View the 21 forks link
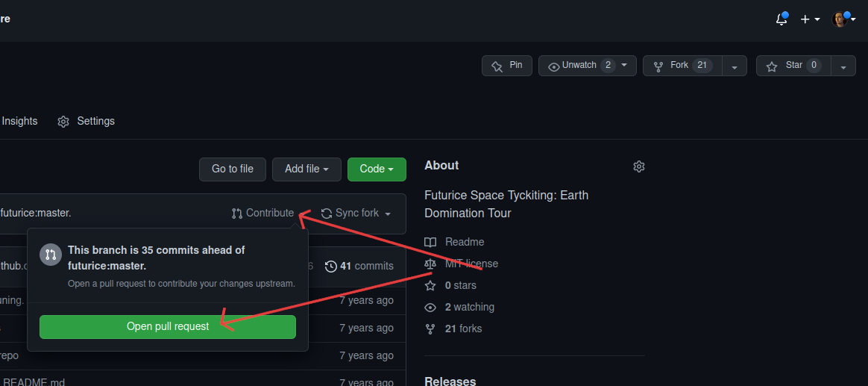This screenshot has height=386, width=868. click(453, 329)
